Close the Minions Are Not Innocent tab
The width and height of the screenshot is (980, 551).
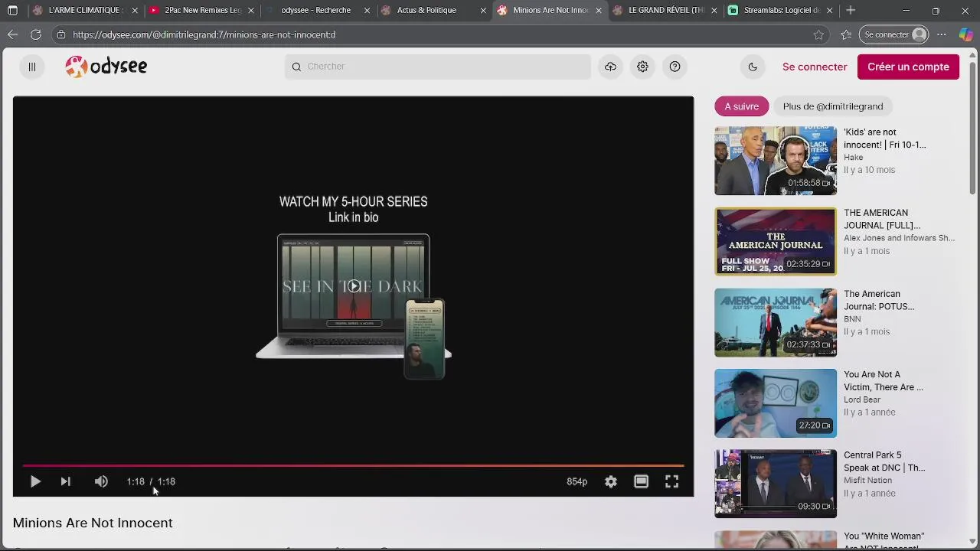click(x=599, y=11)
